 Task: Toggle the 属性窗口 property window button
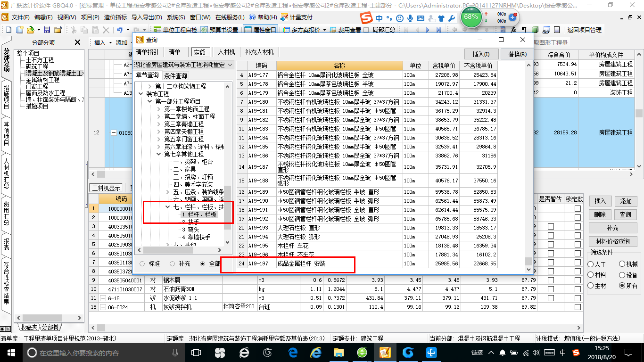261,30
